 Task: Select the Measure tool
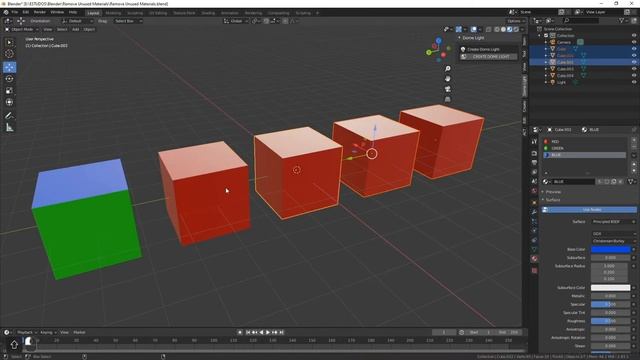[x=9, y=128]
